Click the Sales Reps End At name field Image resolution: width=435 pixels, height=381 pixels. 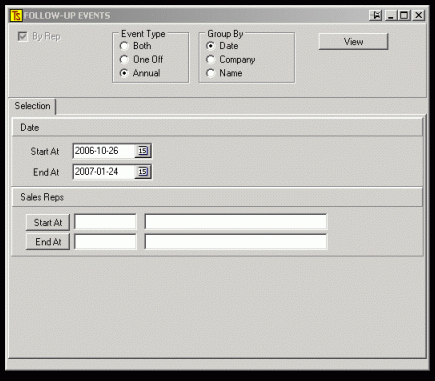point(236,242)
